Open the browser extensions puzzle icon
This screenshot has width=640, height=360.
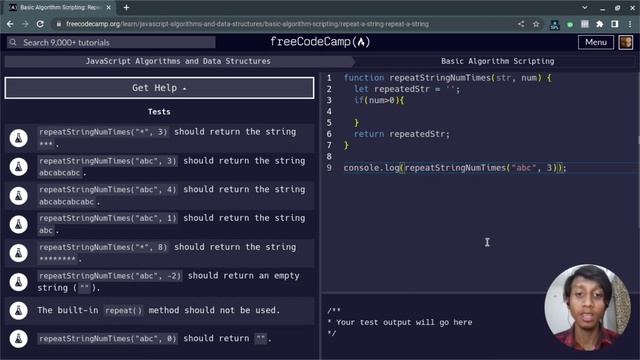(600, 24)
